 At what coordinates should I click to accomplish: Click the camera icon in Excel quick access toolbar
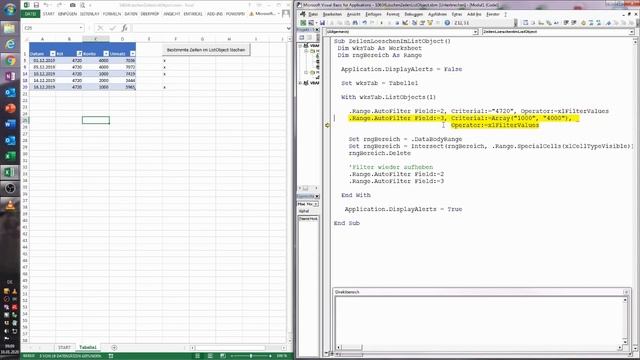(x=73, y=5)
